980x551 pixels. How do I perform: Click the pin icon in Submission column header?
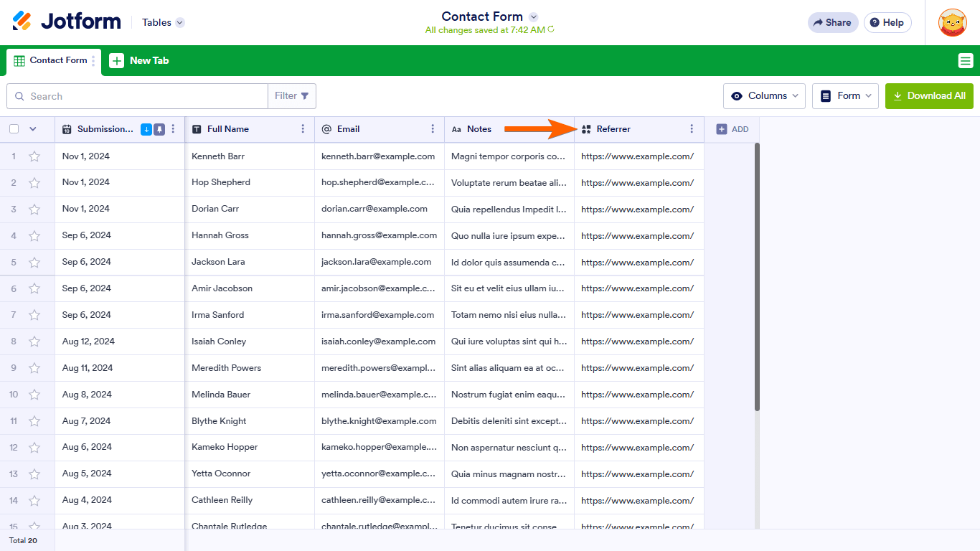(159, 129)
